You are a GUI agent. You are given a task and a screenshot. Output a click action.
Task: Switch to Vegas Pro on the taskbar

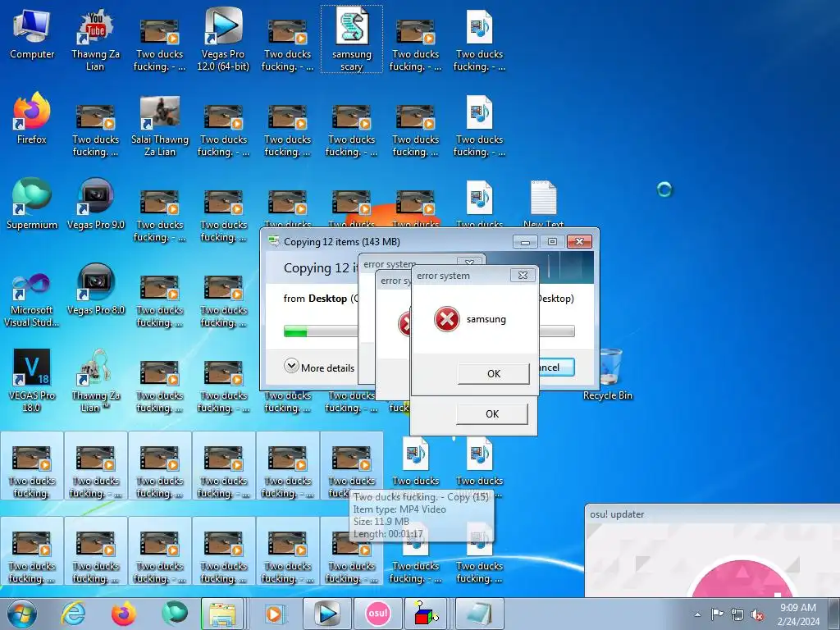326,614
